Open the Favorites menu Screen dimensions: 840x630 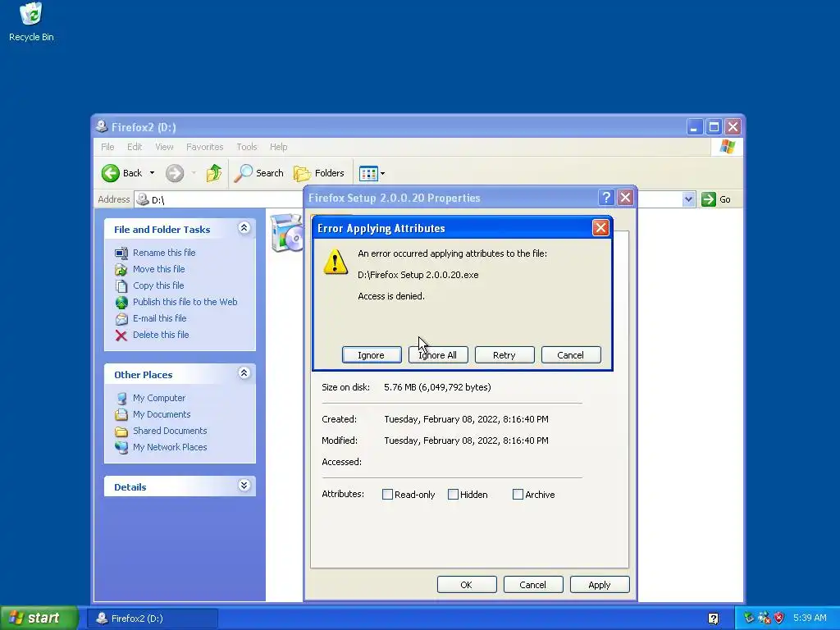(x=204, y=147)
